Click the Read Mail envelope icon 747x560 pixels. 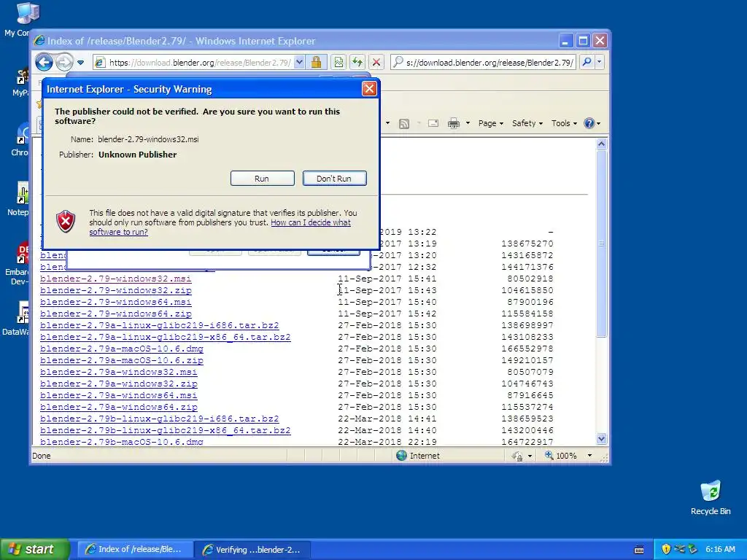[x=433, y=123]
